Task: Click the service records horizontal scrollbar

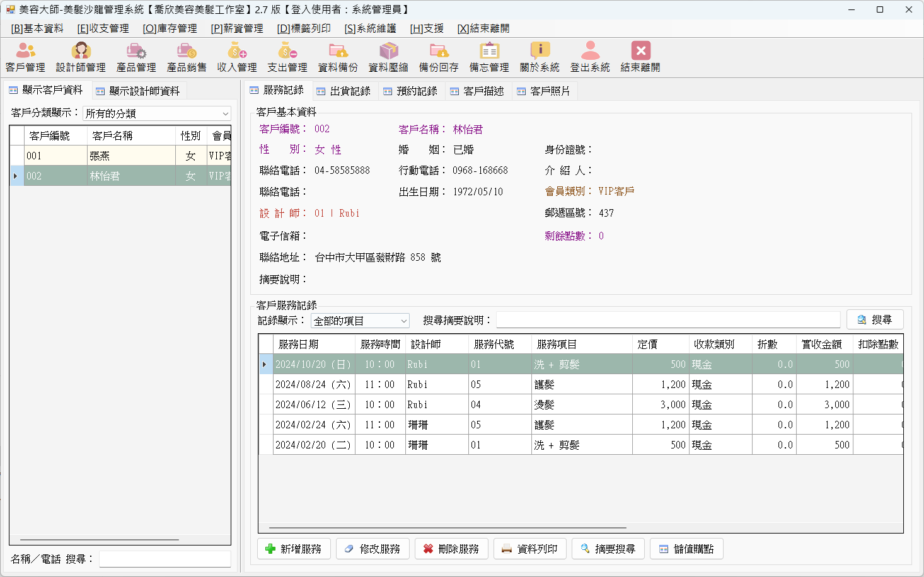Action: (x=448, y=528)
